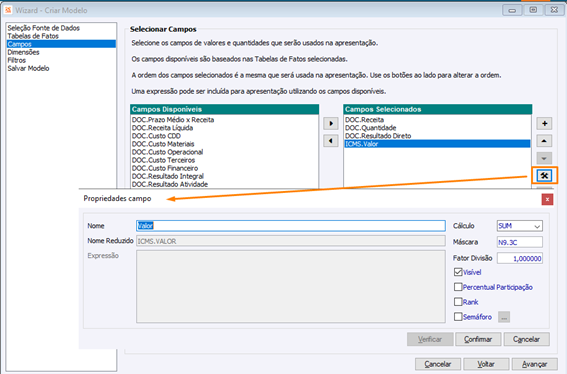Select DOC.Custo Terceiros field
Viewport: 567px width, 374px height.
163,160
